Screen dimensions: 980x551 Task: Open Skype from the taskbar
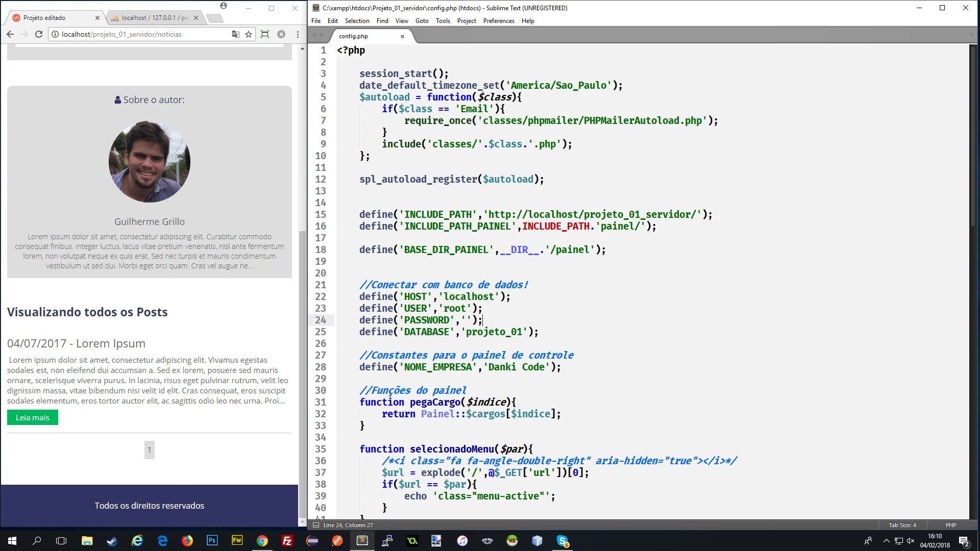[562, 541]
